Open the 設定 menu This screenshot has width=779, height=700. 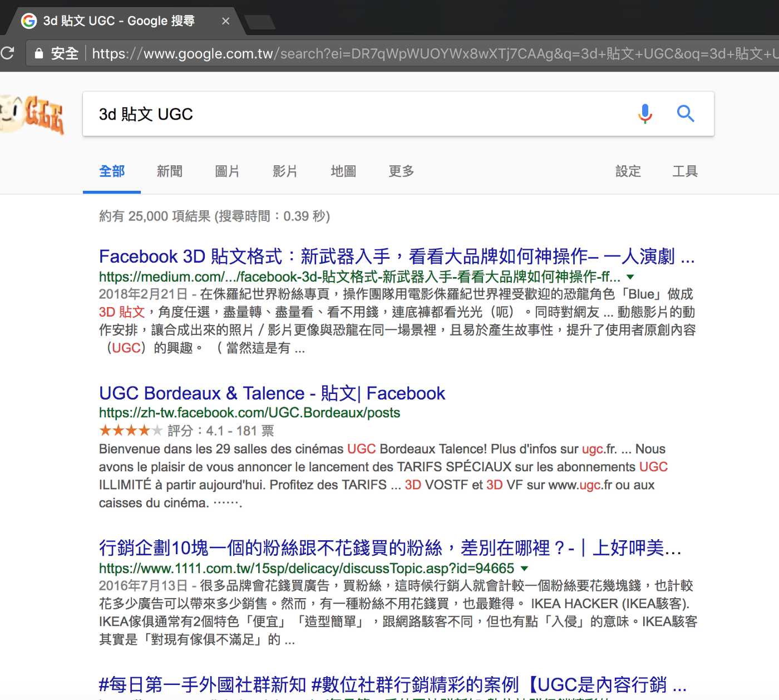[x=628, y=171]
